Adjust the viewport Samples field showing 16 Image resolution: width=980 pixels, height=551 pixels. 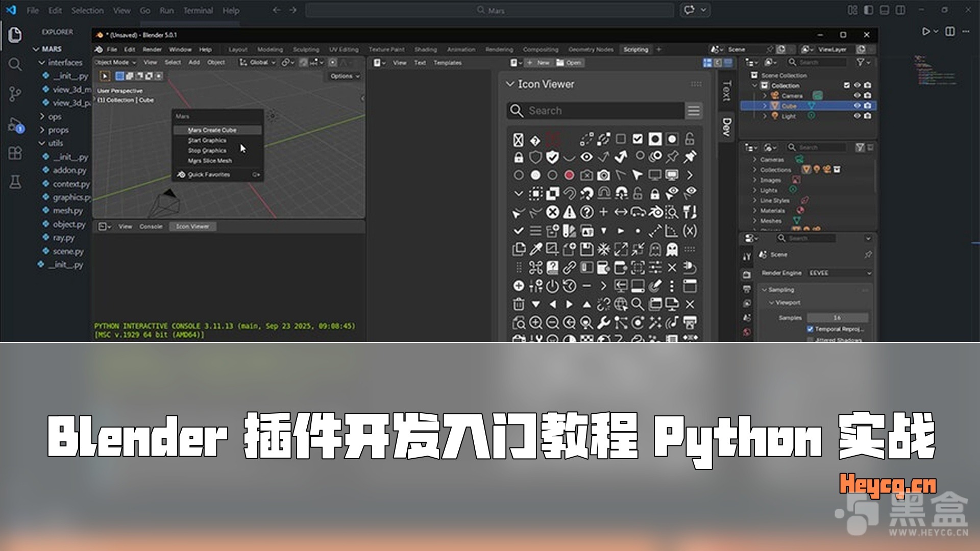[x=837, y=317]
